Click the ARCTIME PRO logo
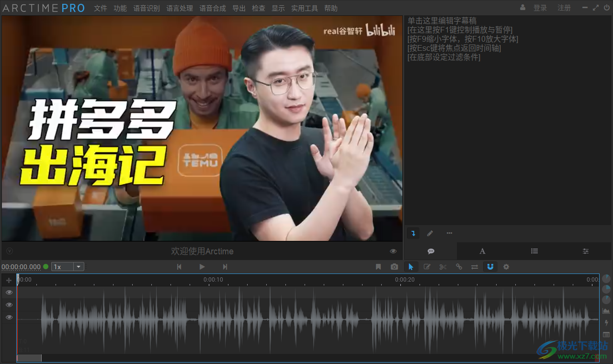613x364 pixels. [44, 8]
